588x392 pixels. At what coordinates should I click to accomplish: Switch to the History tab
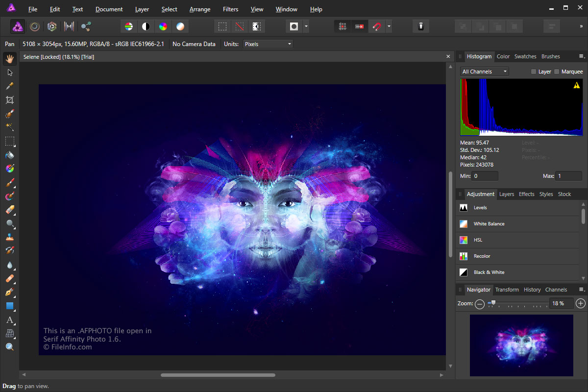coord(532,290)
